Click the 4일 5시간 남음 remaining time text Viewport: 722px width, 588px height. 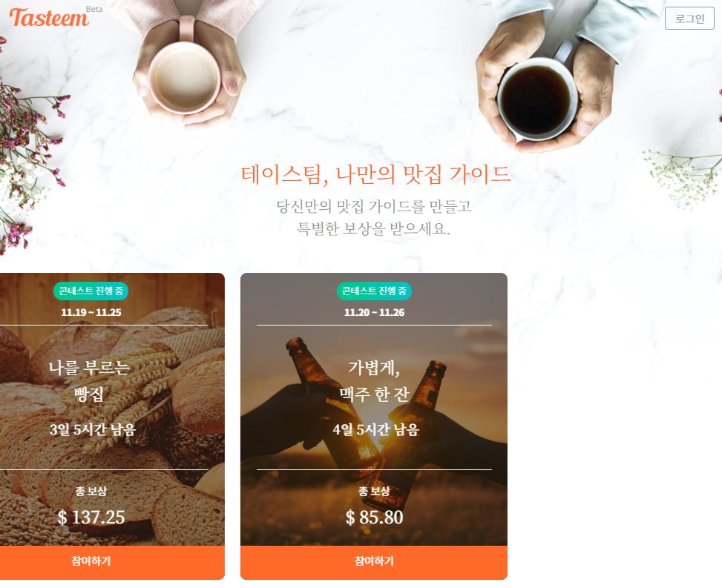(375, 430)
